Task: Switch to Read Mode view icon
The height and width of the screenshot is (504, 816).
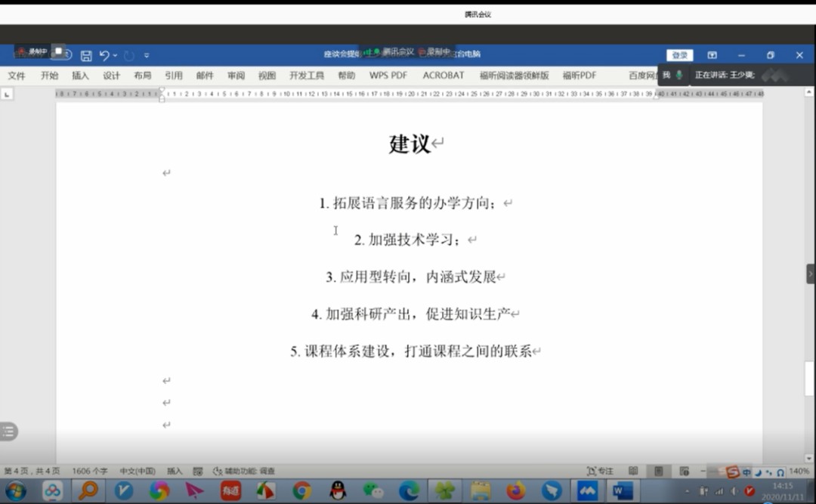Action: click(633, 471)
